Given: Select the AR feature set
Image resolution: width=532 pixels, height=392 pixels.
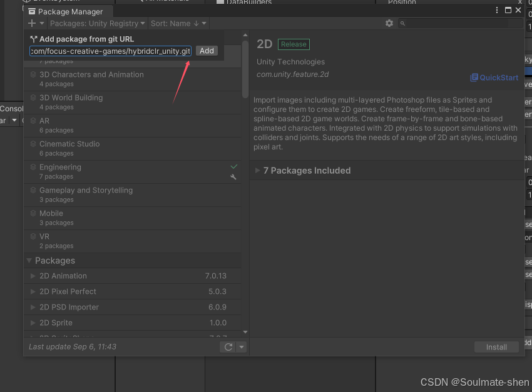Looking at the screenshot, I should 132,126.
